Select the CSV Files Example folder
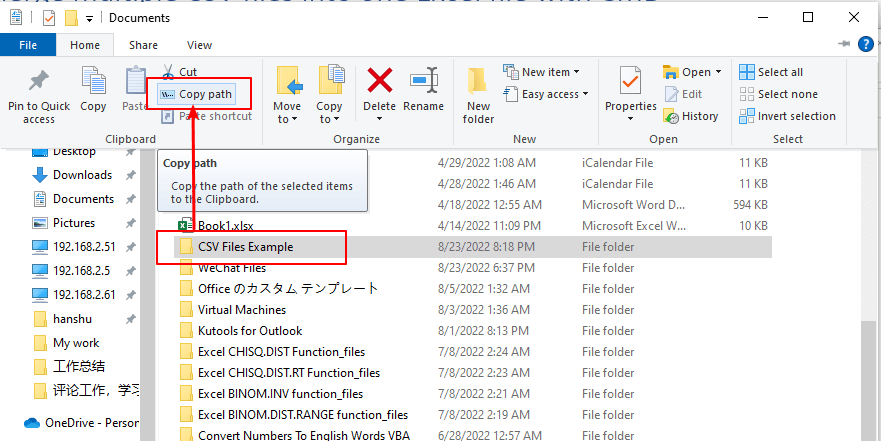The image size is (881, 441). click(x=245, y=246)
